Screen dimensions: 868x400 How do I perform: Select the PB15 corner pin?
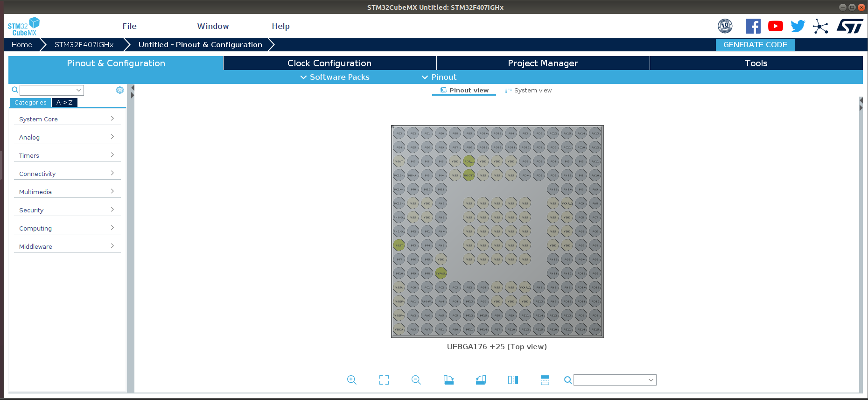click(595, 330)
